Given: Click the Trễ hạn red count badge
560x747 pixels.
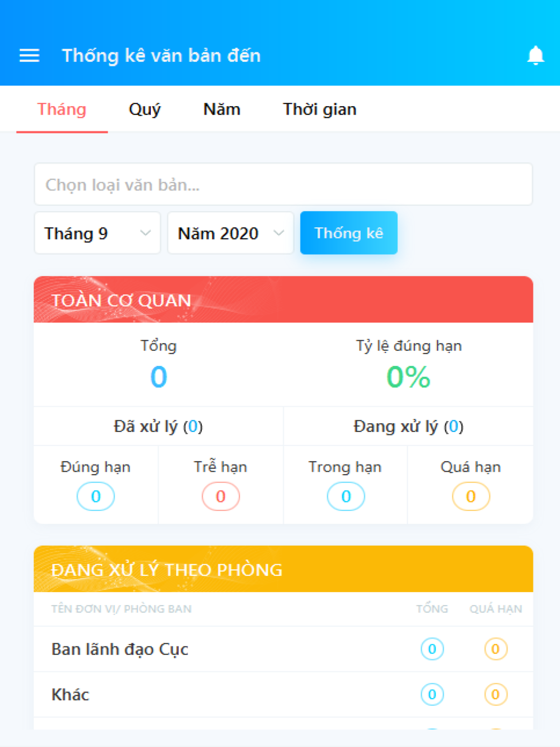Looking at the screenshot, I should [221, 497].
